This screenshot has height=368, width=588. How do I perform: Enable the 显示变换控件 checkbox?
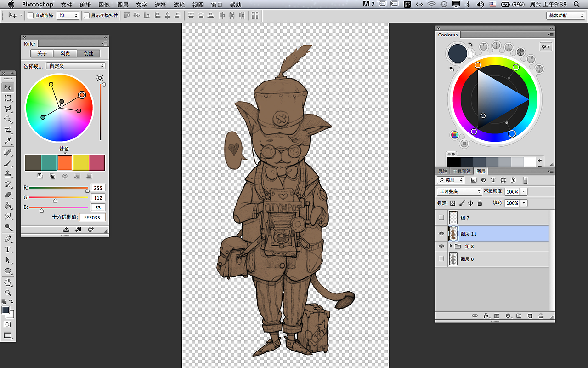[86, 15]
